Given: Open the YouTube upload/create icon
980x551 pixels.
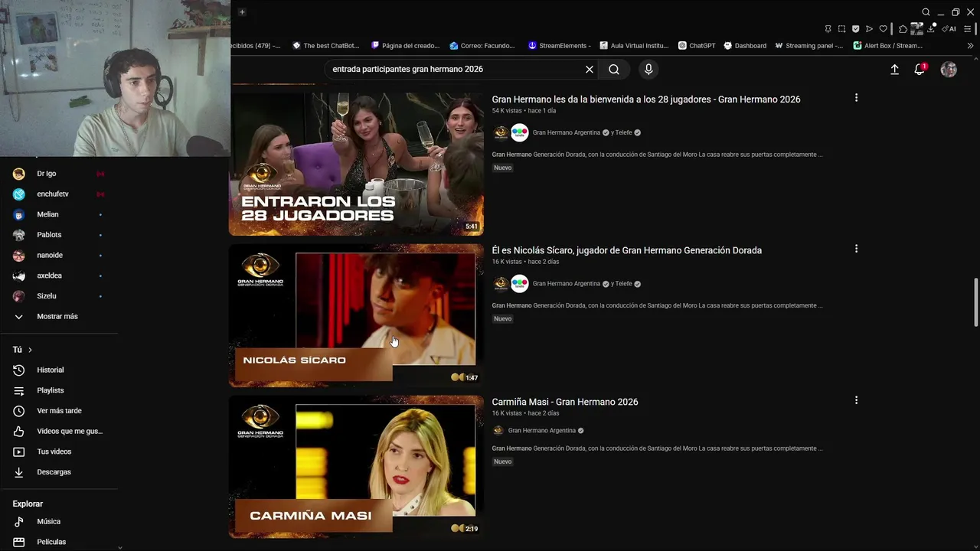Looking at the screenshot, I should point(894,69).
